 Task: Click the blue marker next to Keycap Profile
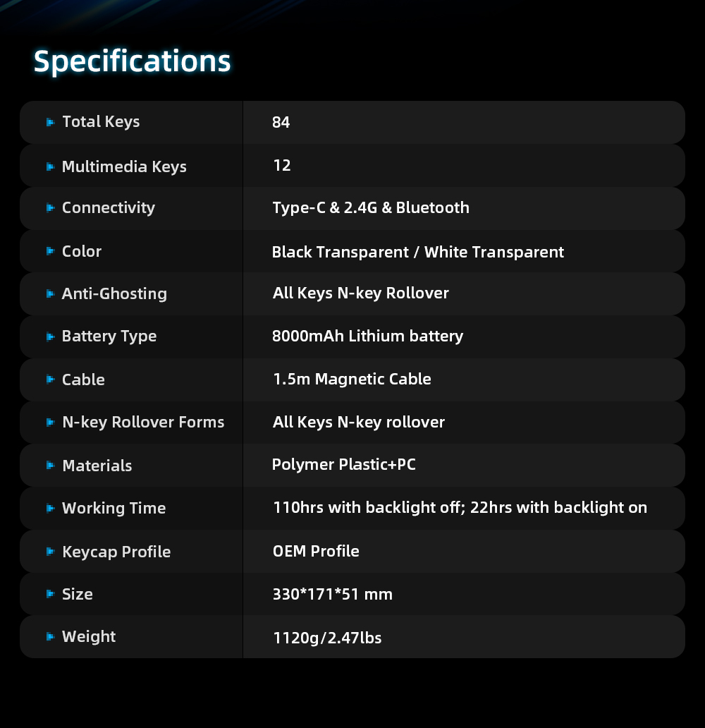[x=50, y=552]
